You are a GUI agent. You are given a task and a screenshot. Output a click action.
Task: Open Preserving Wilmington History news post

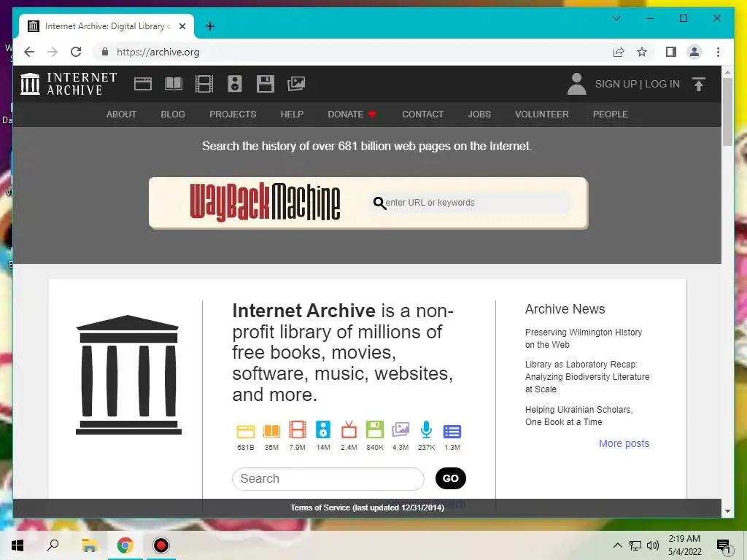[x=584, y=338]
